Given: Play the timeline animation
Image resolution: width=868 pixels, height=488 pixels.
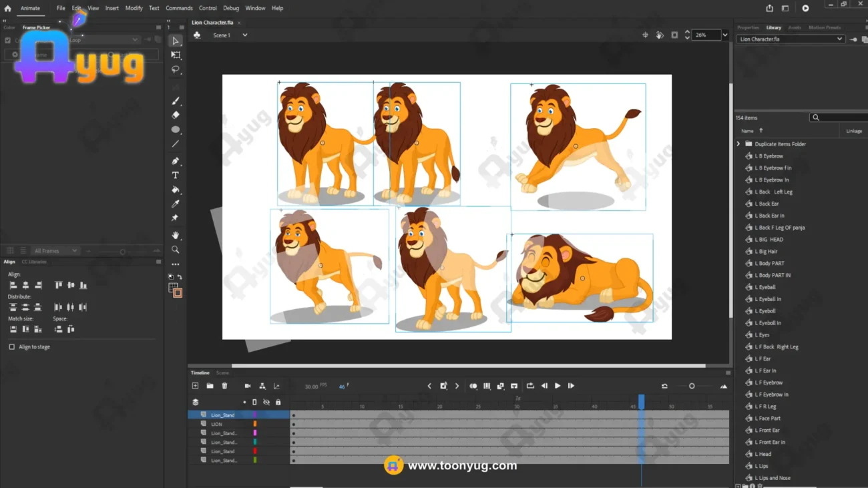Looking at the screenshot, I should click(558, 386).
